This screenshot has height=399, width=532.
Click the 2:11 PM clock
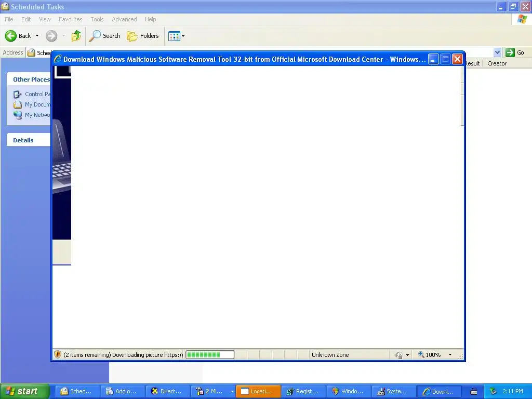click(513, 391)
